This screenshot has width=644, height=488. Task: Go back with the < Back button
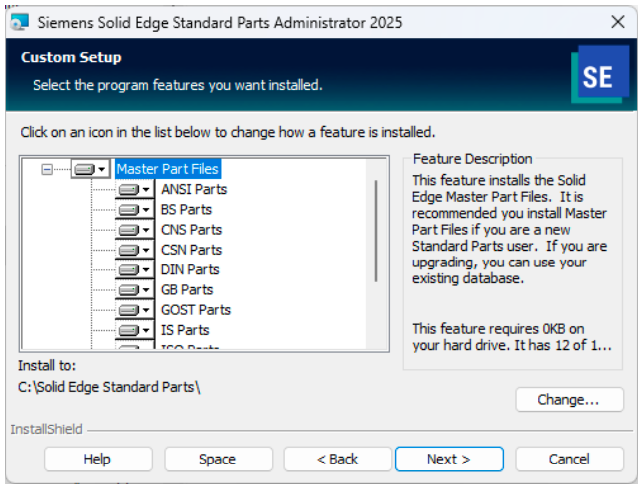337,459
